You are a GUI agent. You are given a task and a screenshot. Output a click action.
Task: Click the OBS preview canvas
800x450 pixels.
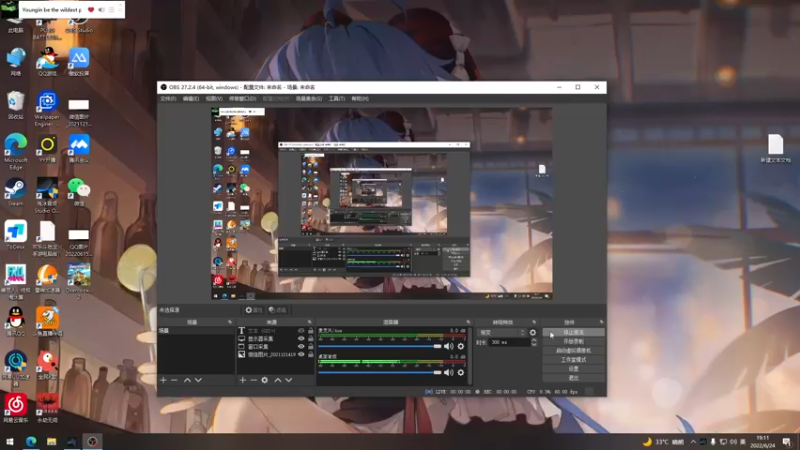tap(382, 203)
